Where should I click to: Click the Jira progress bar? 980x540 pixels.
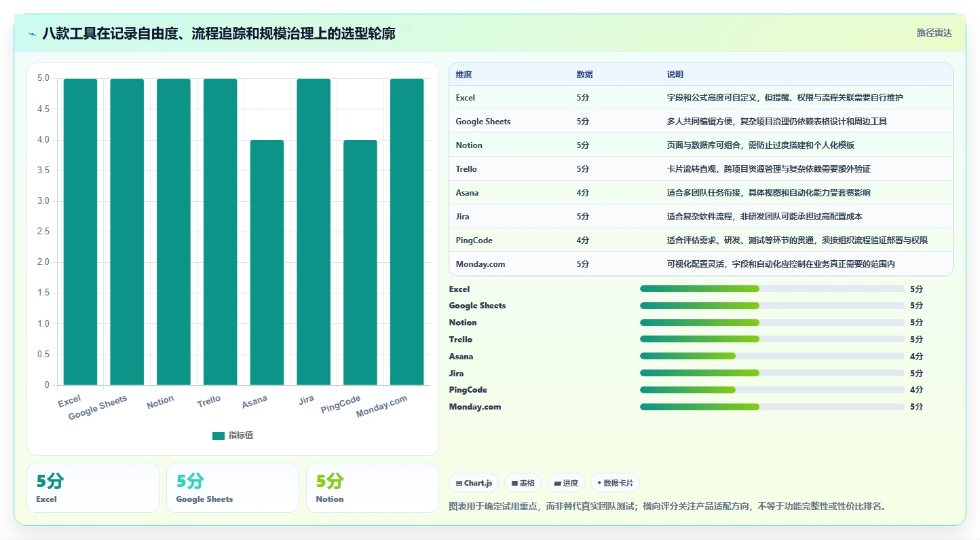772,373
